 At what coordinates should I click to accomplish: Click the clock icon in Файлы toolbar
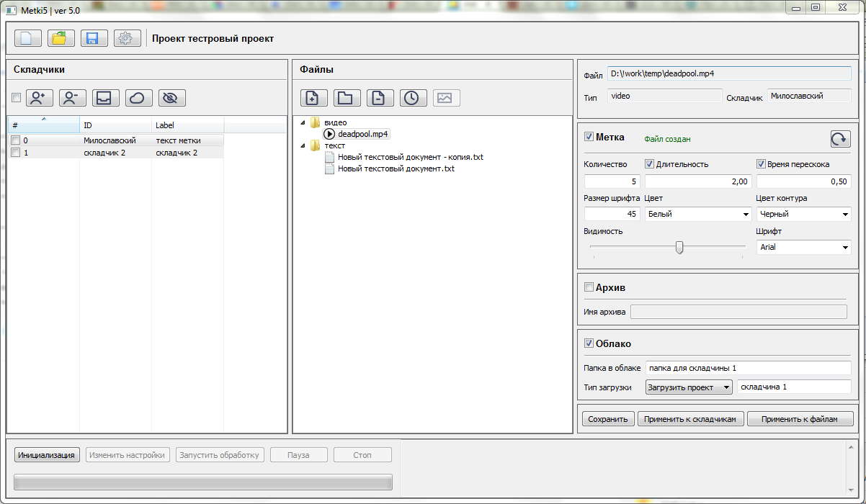[411, 98]
